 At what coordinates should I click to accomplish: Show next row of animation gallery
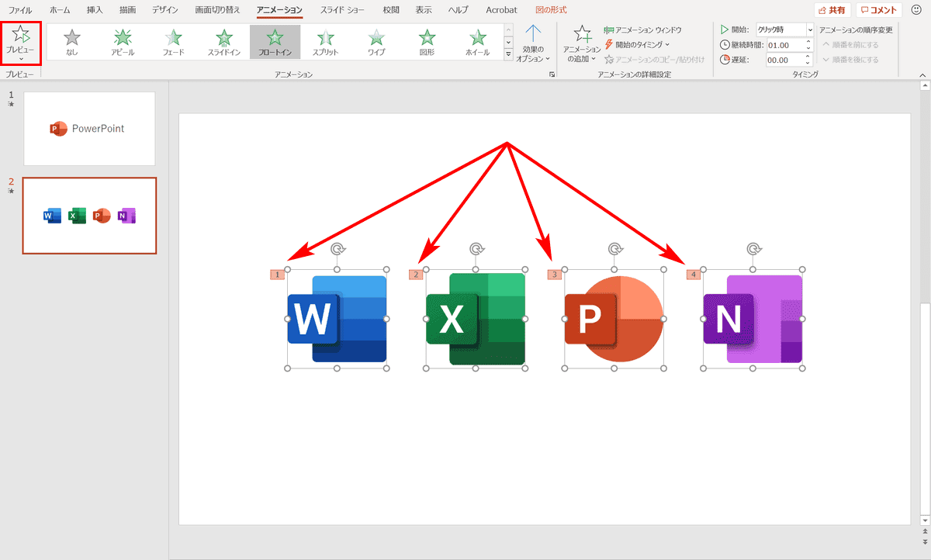[508, 43]
